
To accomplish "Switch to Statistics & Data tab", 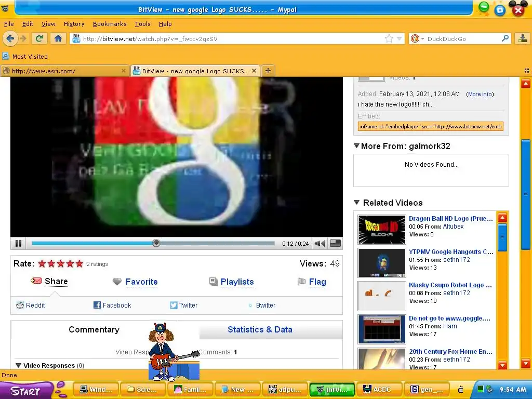I will pos(260,329).
